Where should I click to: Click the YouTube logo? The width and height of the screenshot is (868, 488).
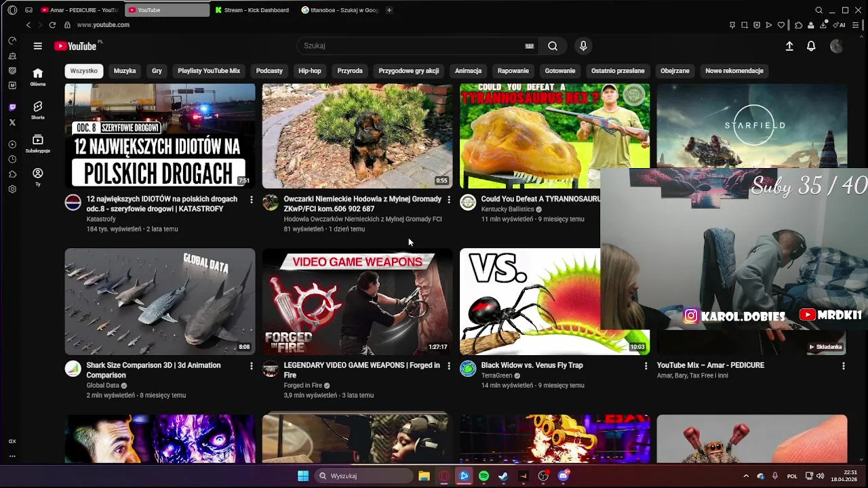[76, 46]
